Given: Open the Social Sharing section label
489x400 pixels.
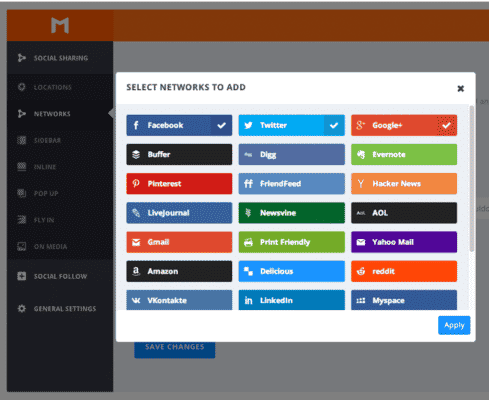Looking at the screenshot, I should pos(61,58).
